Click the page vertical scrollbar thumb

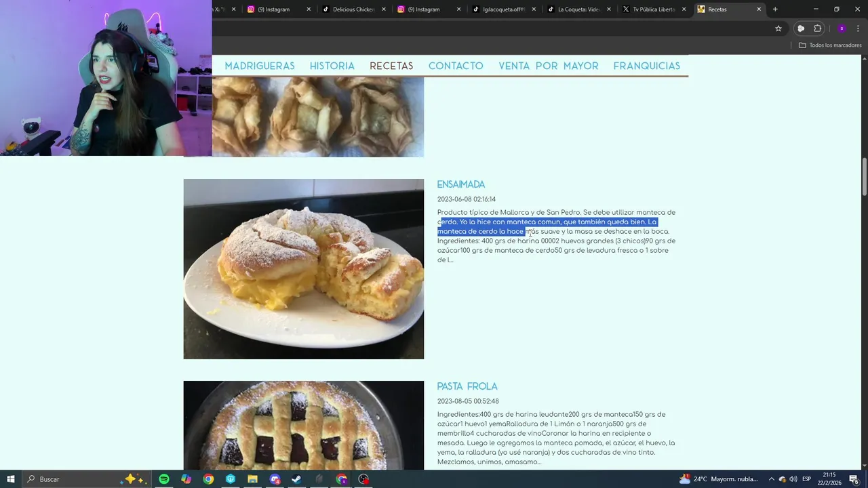click(x=864, y=176)
